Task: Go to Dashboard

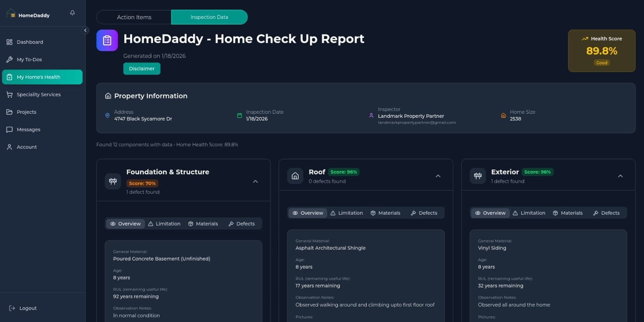Action: [42, 42]
